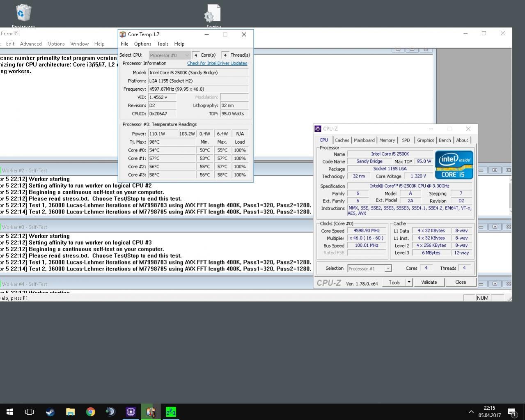
Task: Click the Tj. Max 98°C value
Action: pos(172,142)
